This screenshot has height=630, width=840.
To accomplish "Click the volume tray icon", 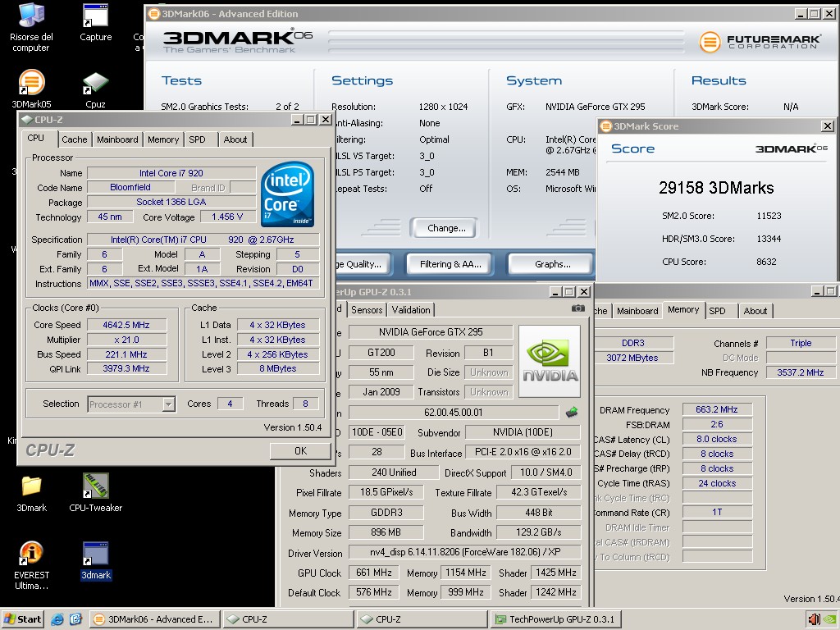I will 814,619.
